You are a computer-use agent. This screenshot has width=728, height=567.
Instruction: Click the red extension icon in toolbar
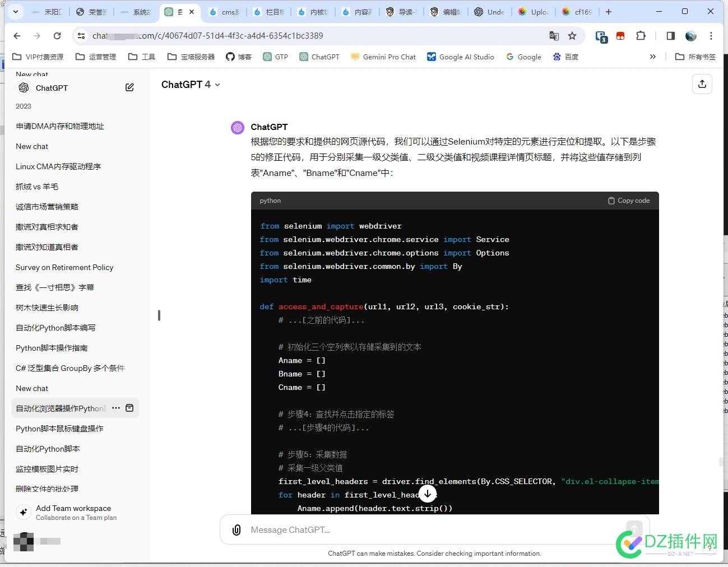click(x=620, y=36)
